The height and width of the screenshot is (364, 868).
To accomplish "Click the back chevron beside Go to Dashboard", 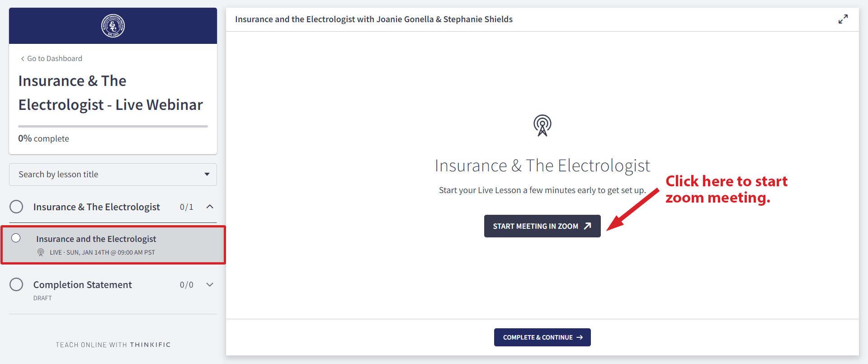I will coord(23,59).
